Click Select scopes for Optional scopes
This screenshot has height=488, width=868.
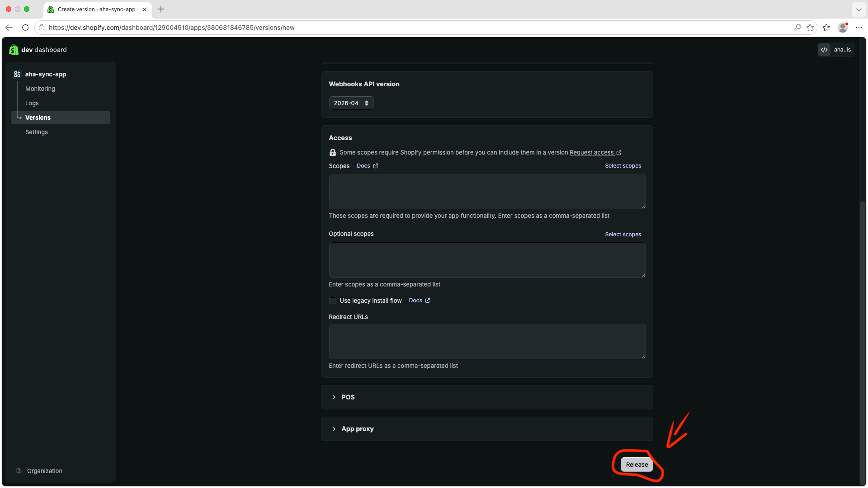pyautogui.click(x=623, y=235)
